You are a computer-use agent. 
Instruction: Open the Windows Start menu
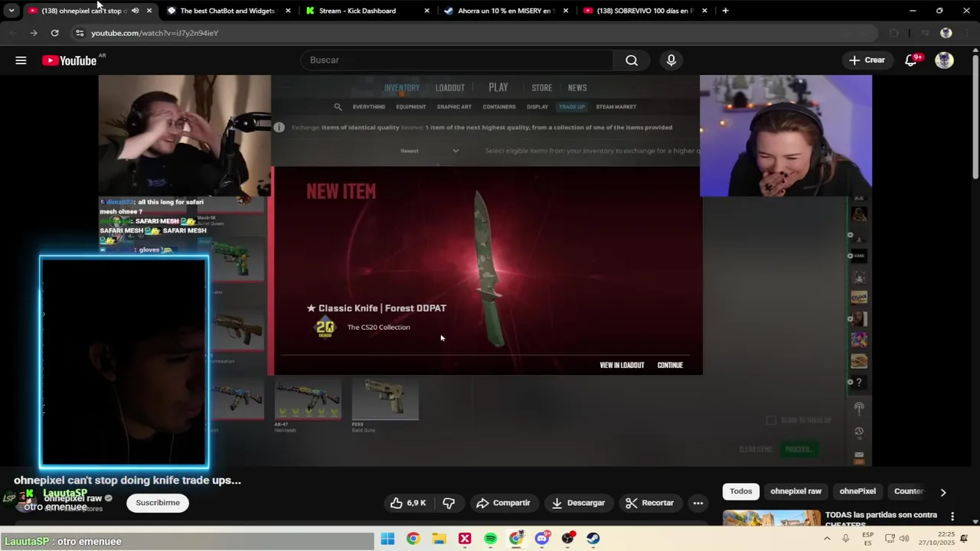point(387,539)
